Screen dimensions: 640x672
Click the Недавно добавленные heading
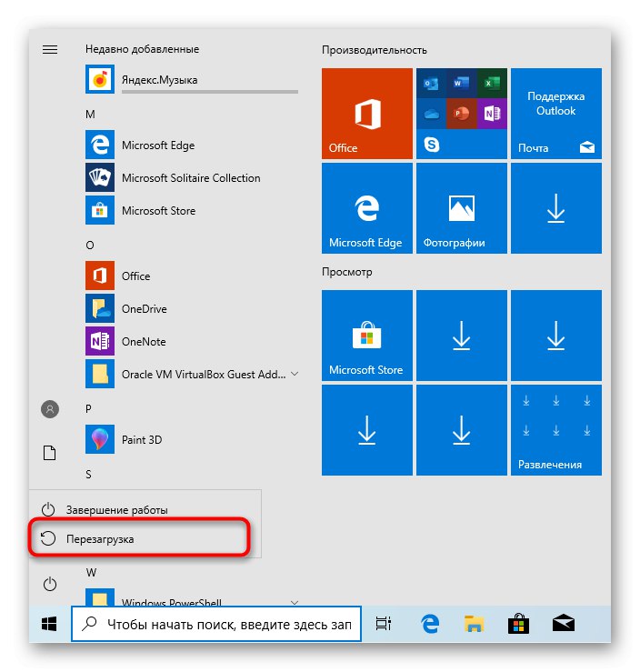pos(142,49)
